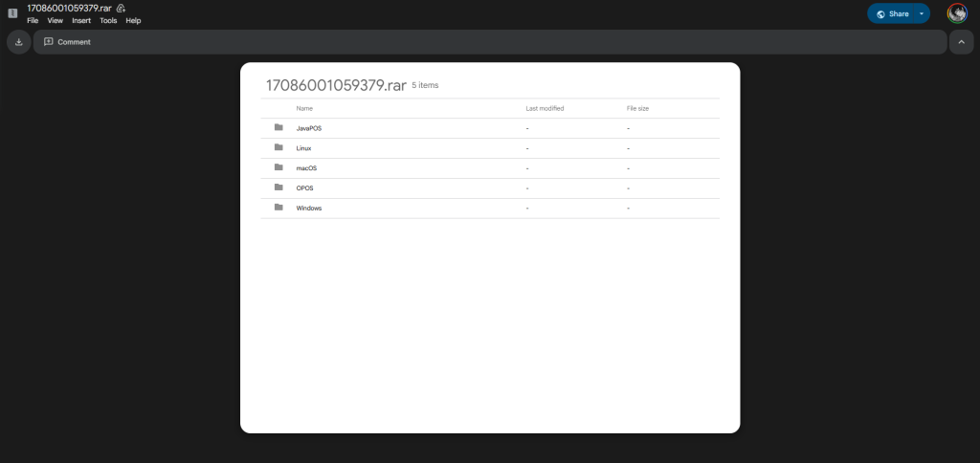Click the Comment button

[x=67, y=42]
